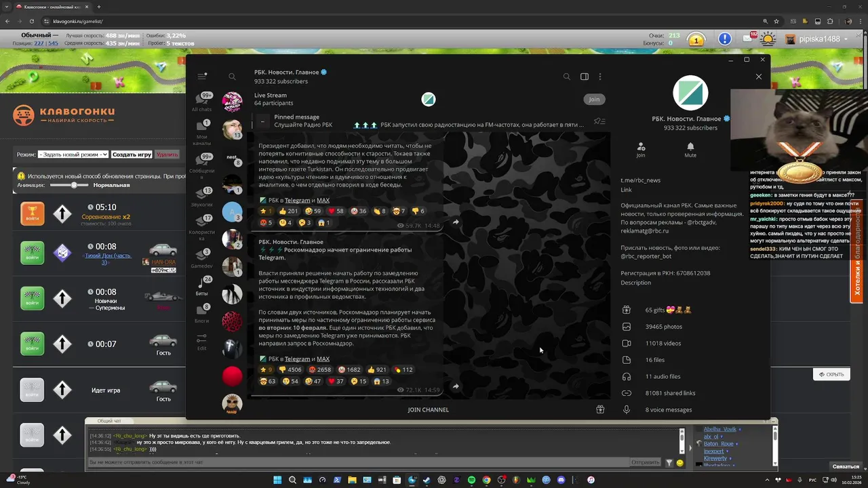Screen dimensions: 868x488
Task: Click Edit folders in Telegram sidebar
Action: coord(201,342)
